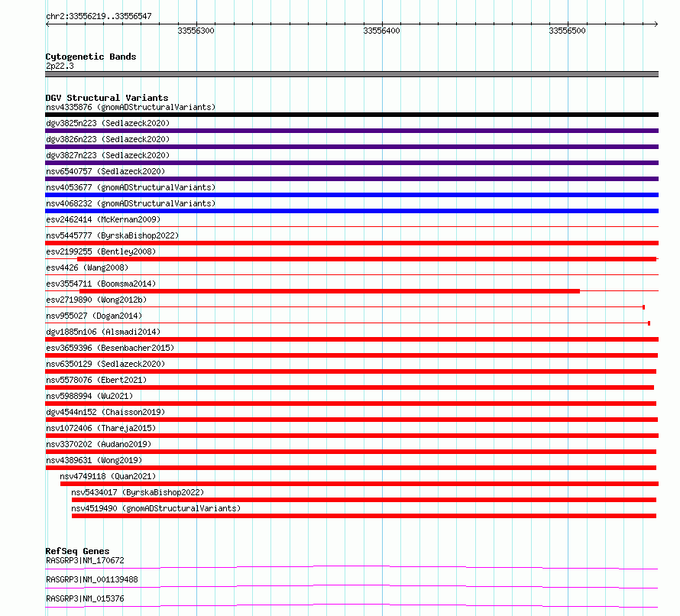Click gene label RASGRP3|NM_001139488
The image size is (680, 616).
[x=92, y=579]
